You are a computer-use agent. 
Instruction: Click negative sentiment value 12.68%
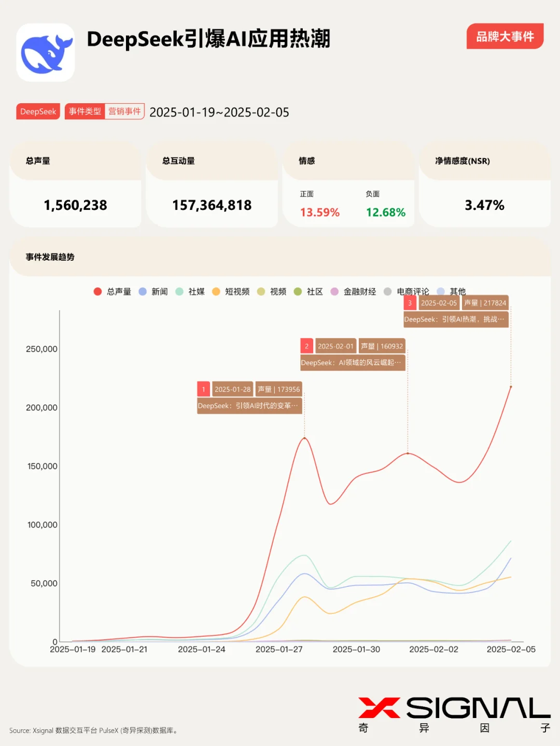386,213
